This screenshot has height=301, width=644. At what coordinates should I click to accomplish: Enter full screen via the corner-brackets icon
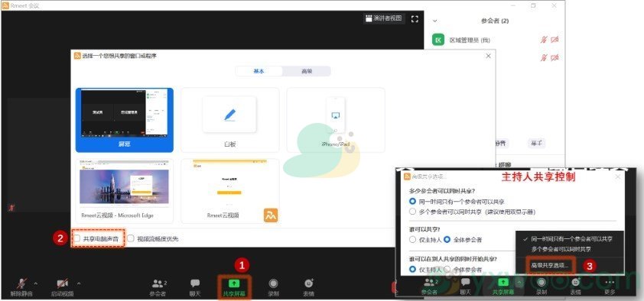click(415, 19)
